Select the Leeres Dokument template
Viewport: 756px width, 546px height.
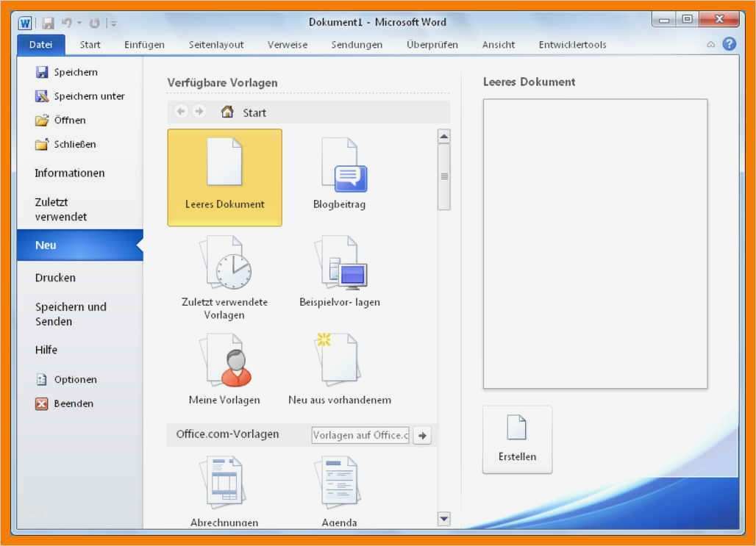225,177
